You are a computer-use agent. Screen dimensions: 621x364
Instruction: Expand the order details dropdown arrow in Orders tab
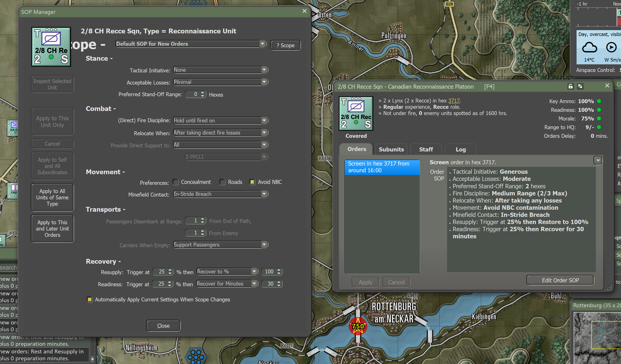[x=598, y=160]
